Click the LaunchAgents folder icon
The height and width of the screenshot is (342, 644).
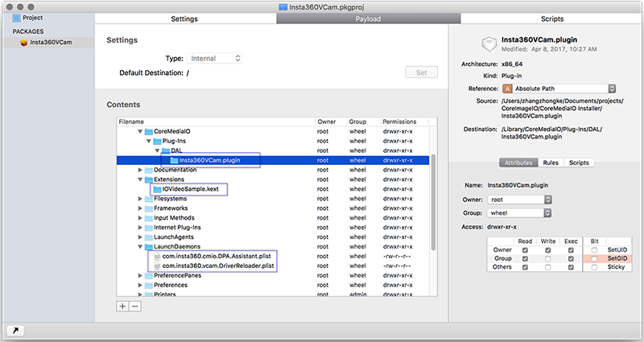149,237
